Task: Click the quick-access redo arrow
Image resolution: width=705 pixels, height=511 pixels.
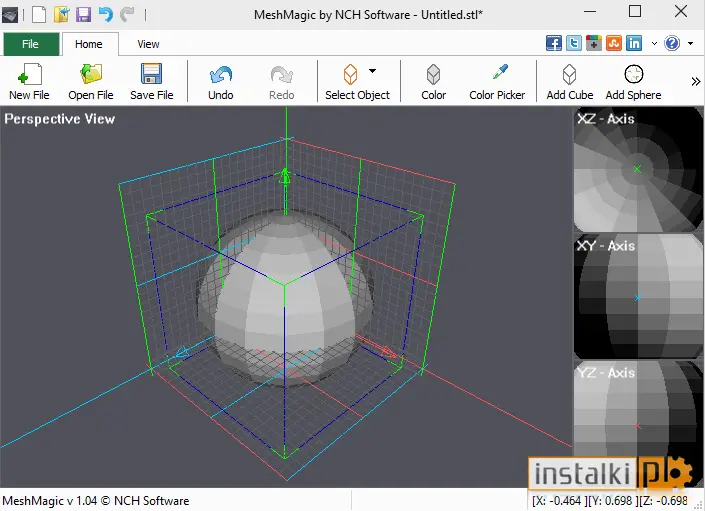Action: pos(127,14)
